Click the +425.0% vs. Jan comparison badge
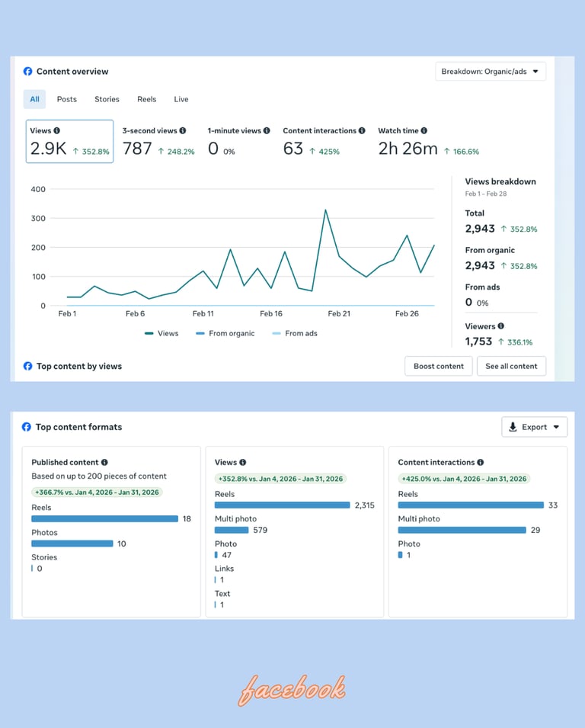The height and width of the screenshot is (728, 585). pos(464,479)
